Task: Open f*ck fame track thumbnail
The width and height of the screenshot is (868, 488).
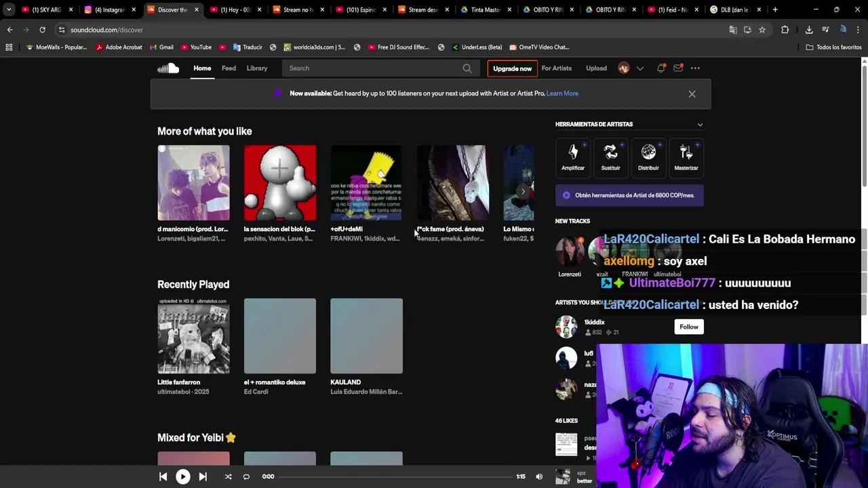Action: [x=453, y=182]
